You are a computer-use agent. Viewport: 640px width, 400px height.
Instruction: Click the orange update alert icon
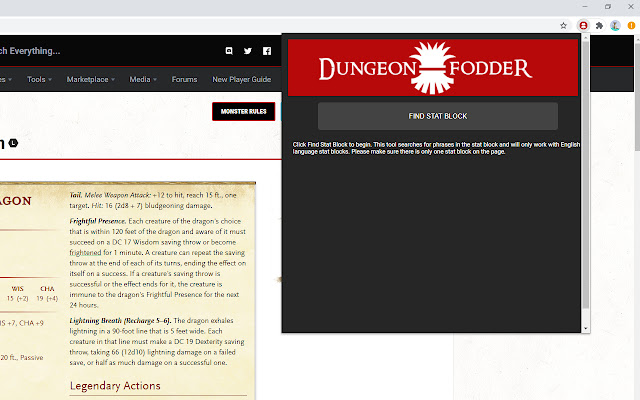point(631,26)
